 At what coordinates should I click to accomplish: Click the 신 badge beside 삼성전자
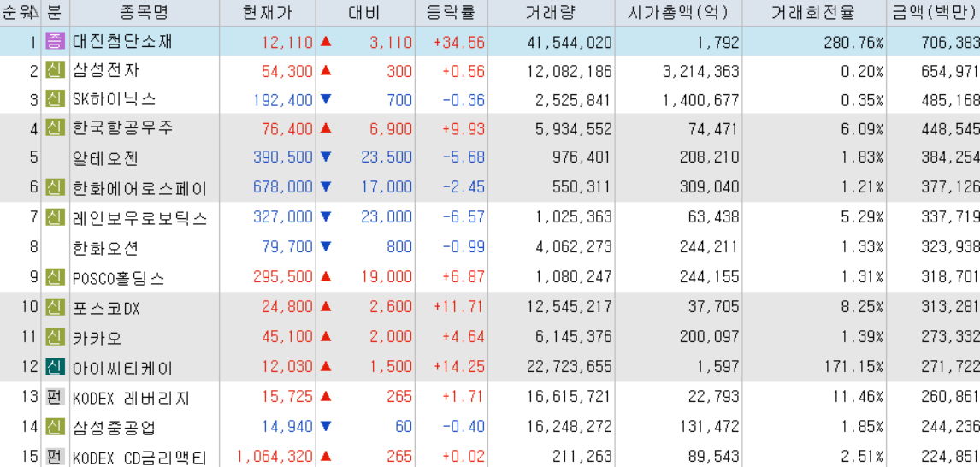[x=55, y=71]
